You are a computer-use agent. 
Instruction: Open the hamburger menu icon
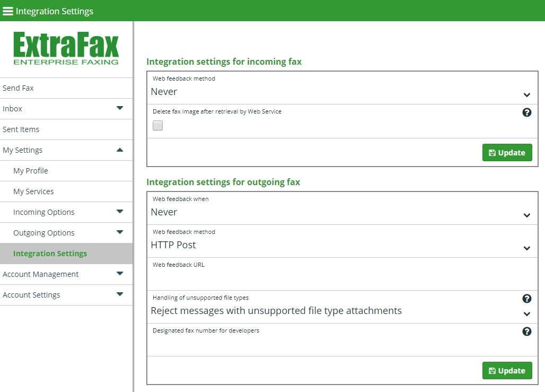7,11
